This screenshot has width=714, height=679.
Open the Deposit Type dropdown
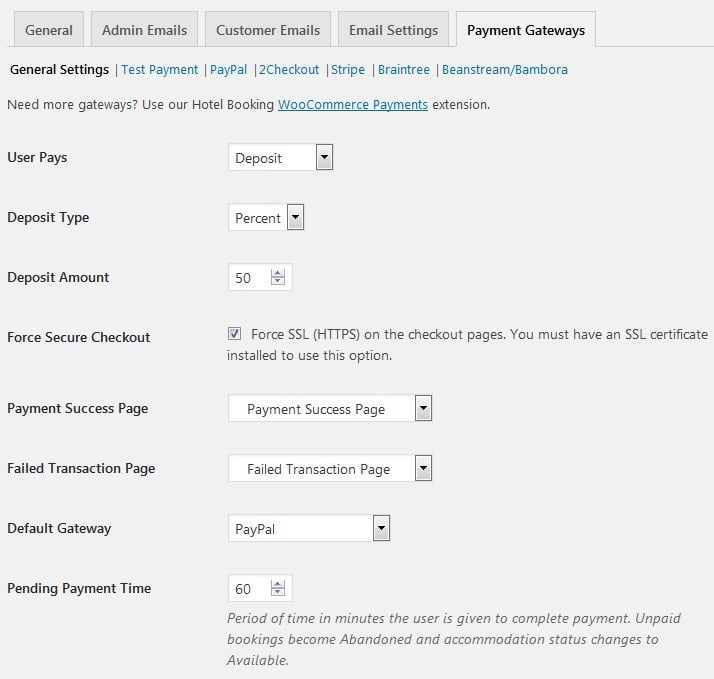266,218
